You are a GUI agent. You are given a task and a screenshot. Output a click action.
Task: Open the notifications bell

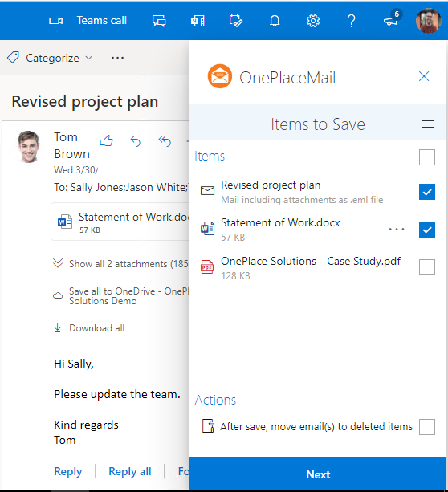(x=275, y=21)
